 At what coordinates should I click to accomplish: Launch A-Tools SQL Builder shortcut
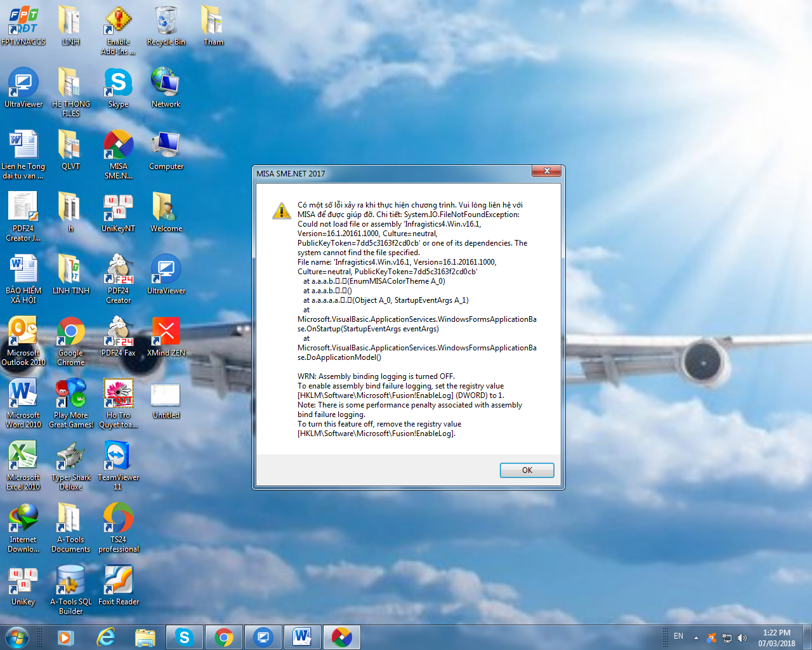(x=70, y=590)
